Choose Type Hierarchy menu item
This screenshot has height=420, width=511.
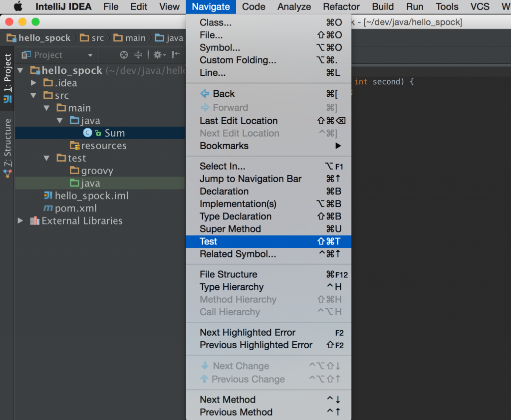click(x=268, y=287)
